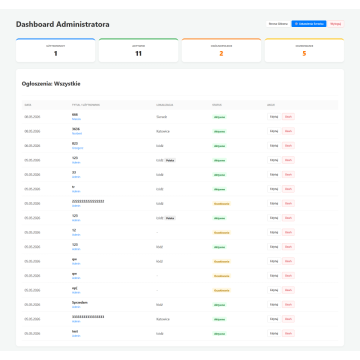Delete the Sprzedam listing

tap(288, 305)
